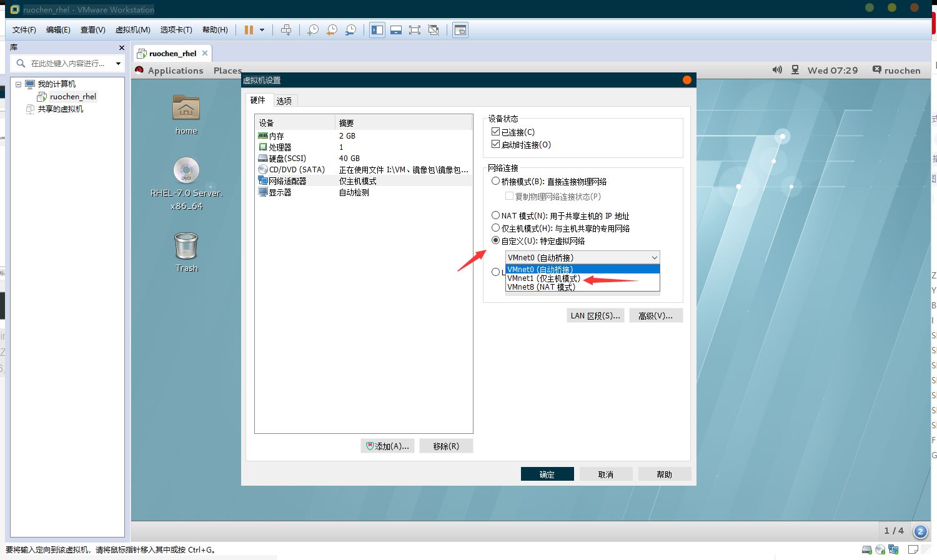Enter full screen mode icon
The image size is (937, 560).
tap(415, 30)
